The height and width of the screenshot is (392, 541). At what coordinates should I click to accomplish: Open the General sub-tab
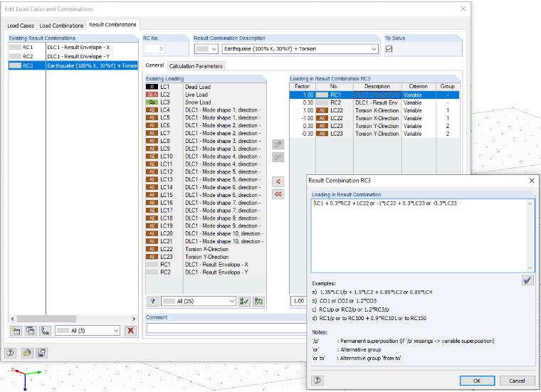click(154, 65)
